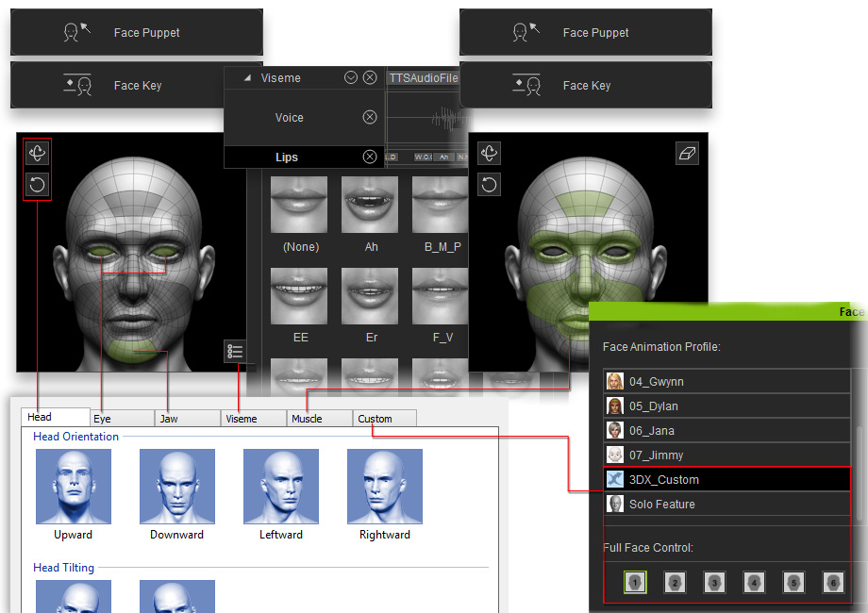
Task: Select the left eye green region on head
Action: pyautogui.click(x=102, y=252)
